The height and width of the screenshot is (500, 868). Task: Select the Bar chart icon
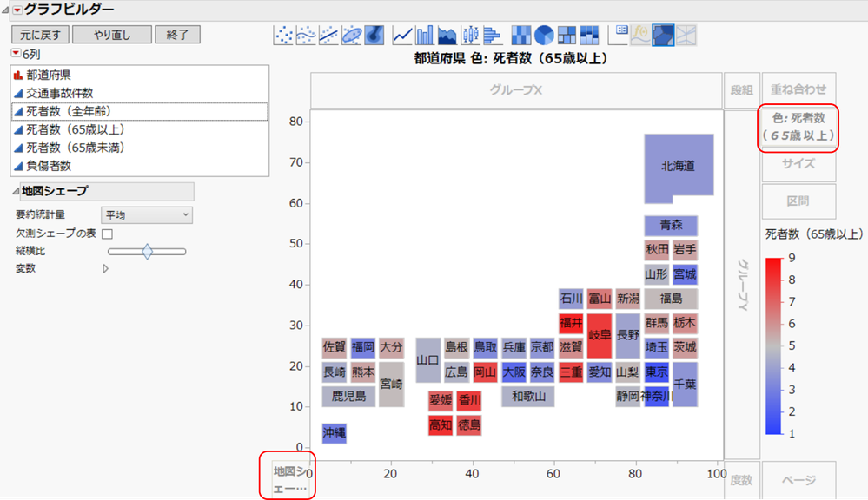(x=425, y=36)
